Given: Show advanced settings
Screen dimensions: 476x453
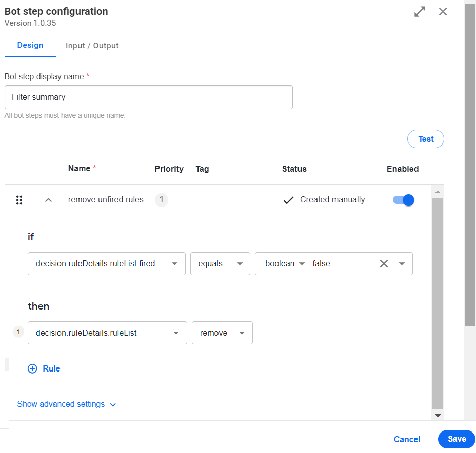Looking at the screenshot, I should [67, 404].
